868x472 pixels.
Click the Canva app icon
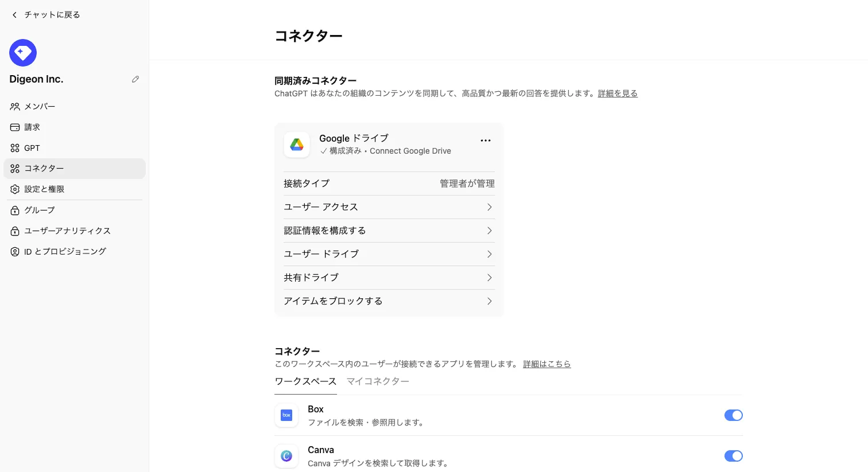(286, 456)
